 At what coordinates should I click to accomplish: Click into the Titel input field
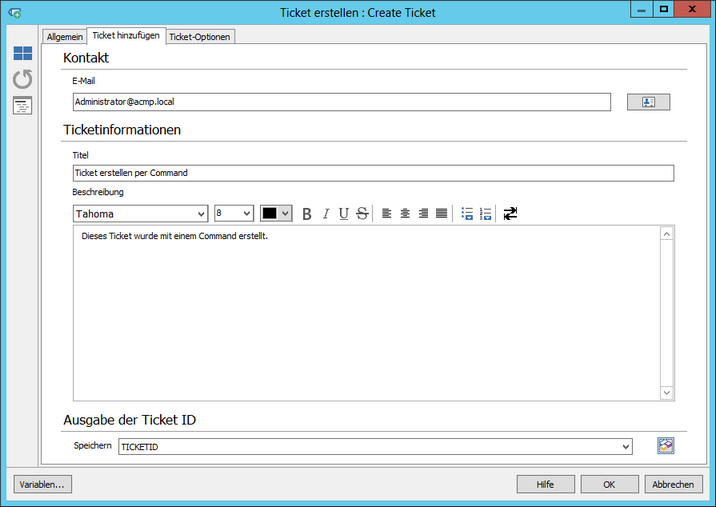click(374, 173)
